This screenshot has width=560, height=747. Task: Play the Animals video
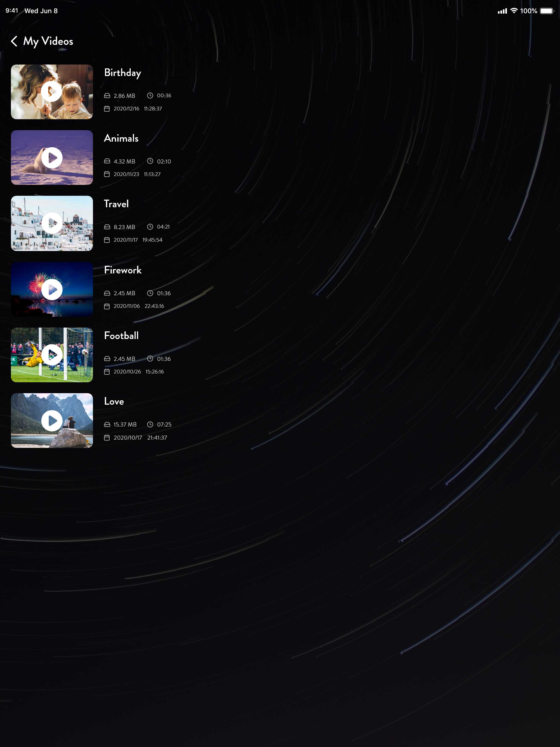pos(52,158)
